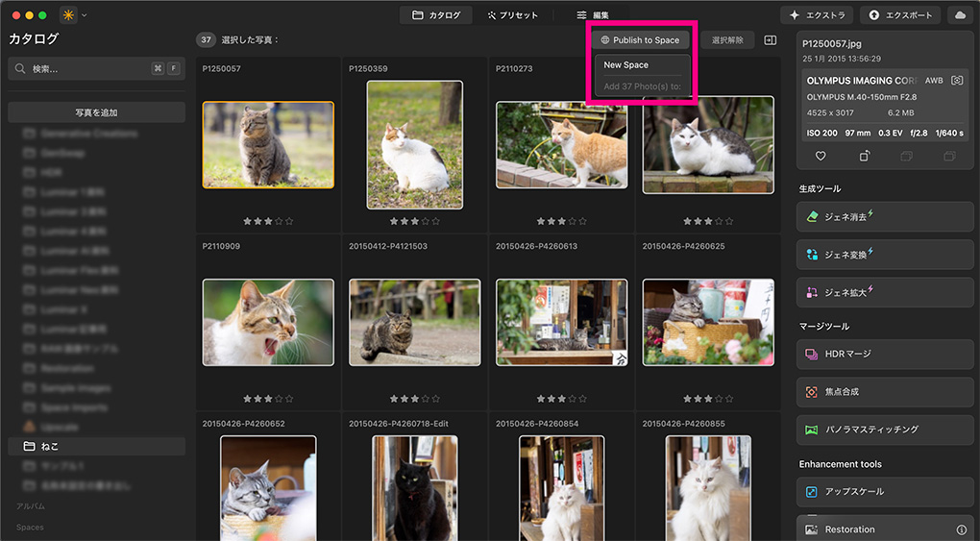Click the Publish to Space button
This screenshot has height=541, width=980.
click(640, 40)
